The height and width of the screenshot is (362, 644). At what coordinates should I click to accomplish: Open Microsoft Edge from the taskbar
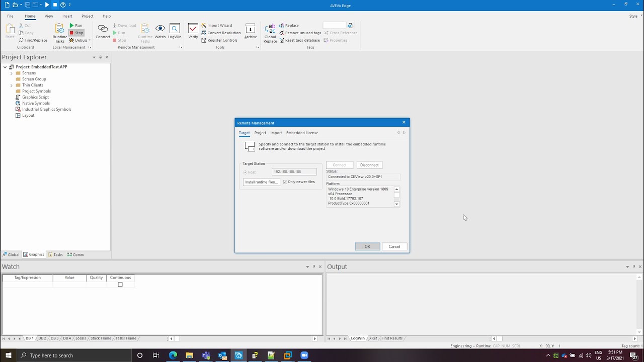coord(173,355)
